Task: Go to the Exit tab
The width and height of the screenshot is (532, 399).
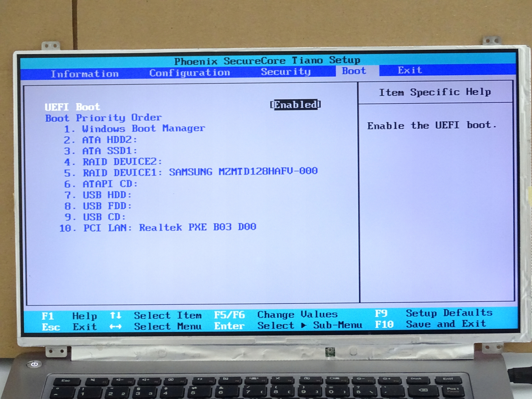Action: point(410,70)
